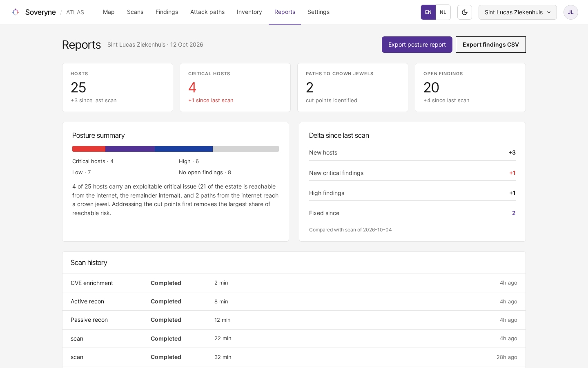The width and height of the screenshot is (588, 368).
Task: Open the Settings tab
Action: 318,12
